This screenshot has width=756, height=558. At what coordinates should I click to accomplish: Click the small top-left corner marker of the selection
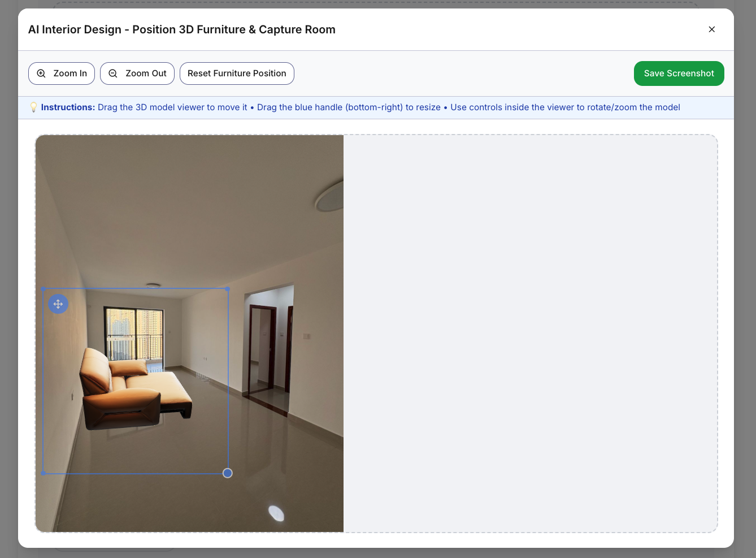point(44,289)
